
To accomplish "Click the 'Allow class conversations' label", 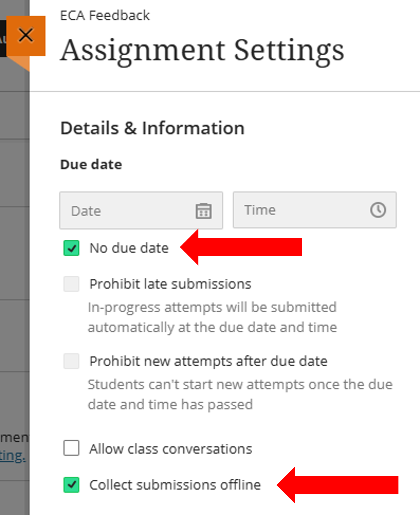I will pyautogui.click(x=171, y=449).
